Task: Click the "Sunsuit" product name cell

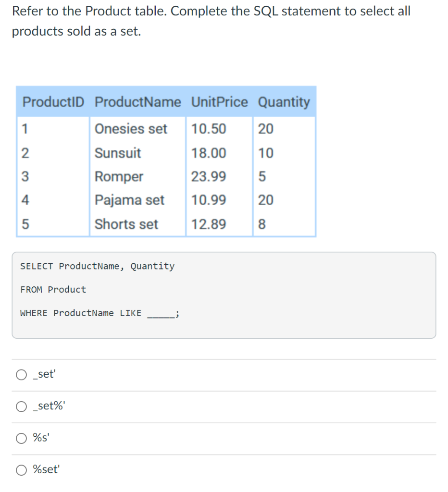Action: click(118, 153)
